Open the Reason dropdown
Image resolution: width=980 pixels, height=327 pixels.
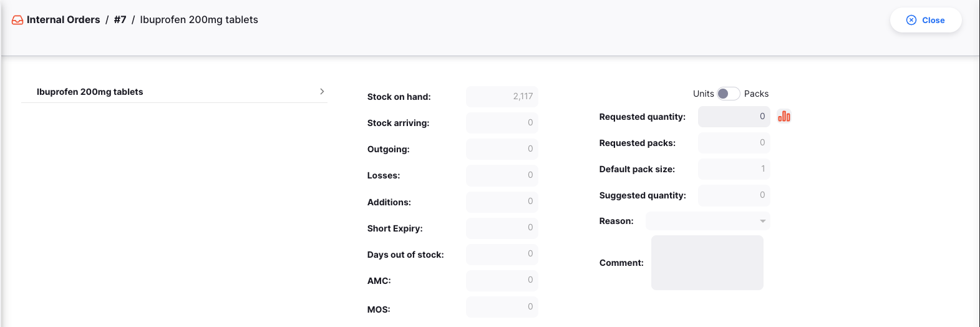[707, 221]
